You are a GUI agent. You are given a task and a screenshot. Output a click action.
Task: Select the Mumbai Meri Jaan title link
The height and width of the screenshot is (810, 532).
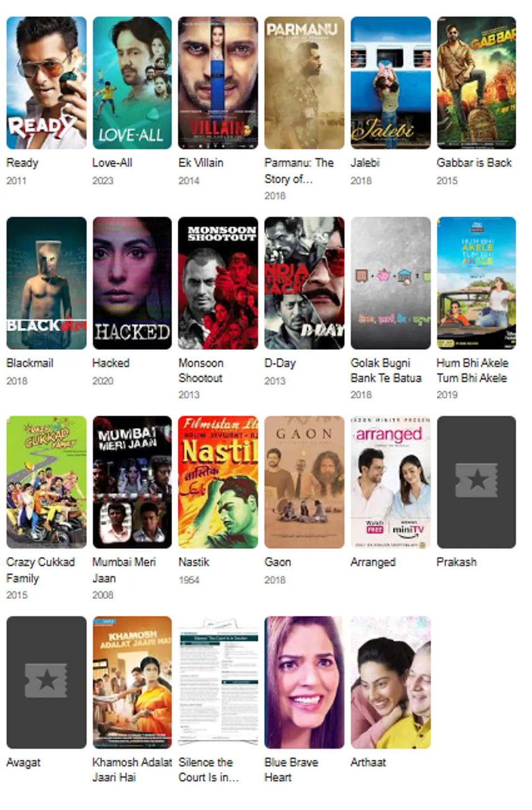[x=124, y=570]
